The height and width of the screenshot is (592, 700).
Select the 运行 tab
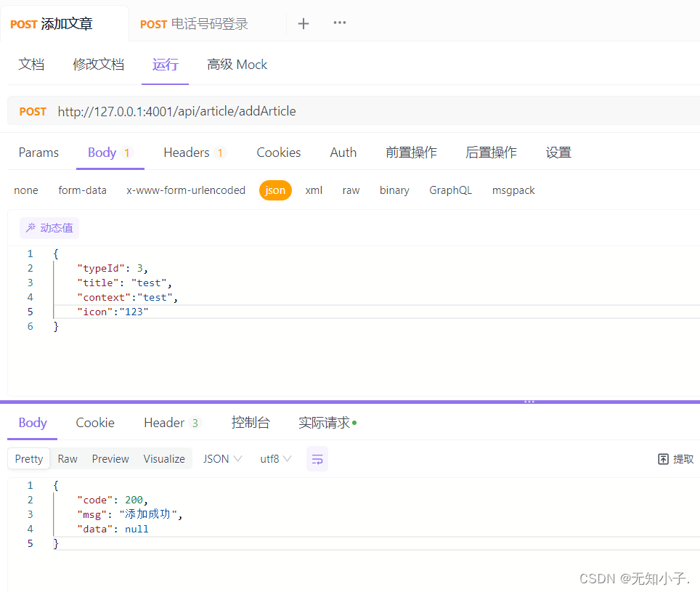[x=165, y=65]
